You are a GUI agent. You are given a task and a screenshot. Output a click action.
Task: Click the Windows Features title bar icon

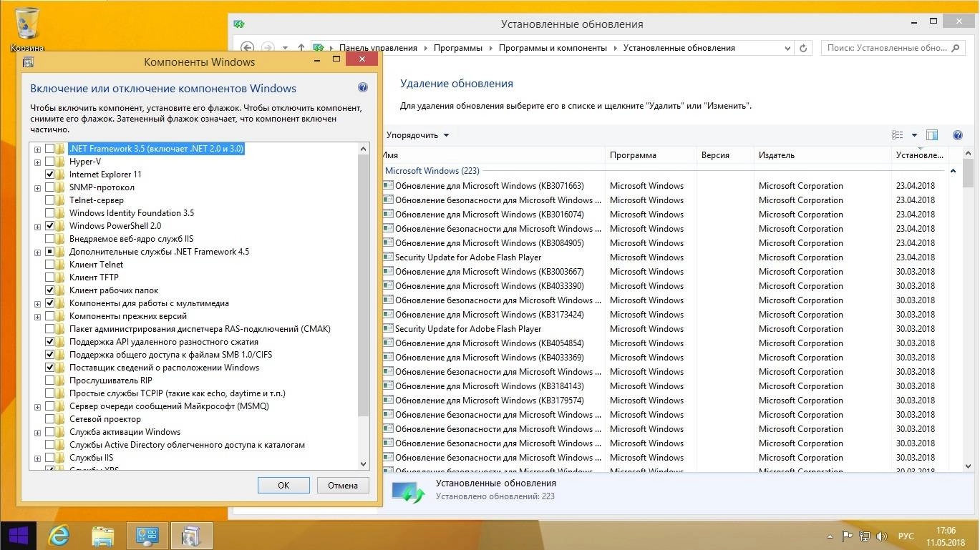[x=29, y=62]
